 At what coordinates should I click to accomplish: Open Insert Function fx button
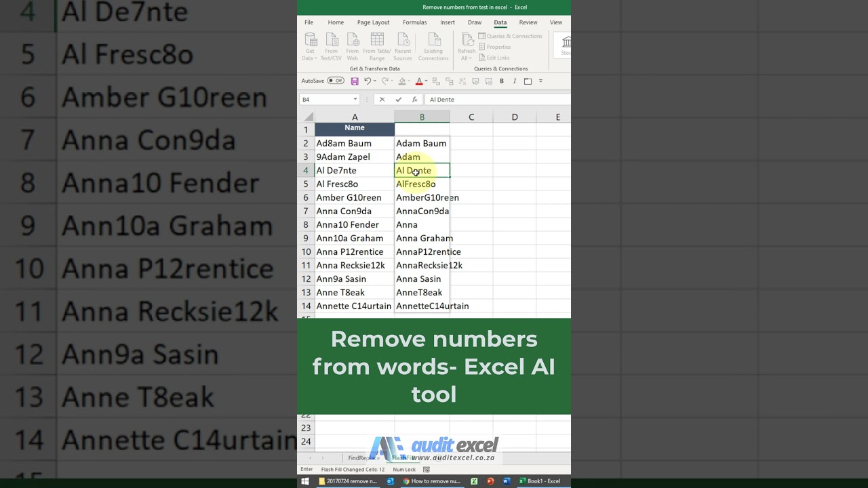tap(414, 100)
